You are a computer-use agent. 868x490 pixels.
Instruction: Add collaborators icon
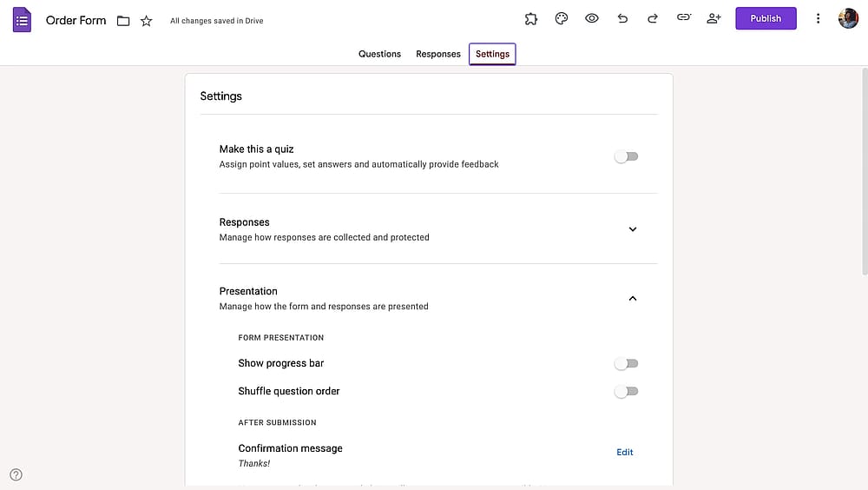(x=713, y=18)
